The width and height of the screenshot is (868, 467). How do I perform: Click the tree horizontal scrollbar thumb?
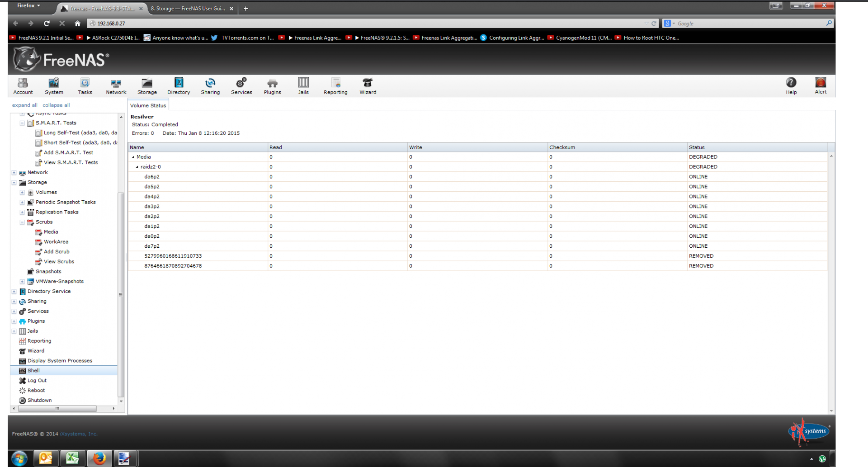57,409
